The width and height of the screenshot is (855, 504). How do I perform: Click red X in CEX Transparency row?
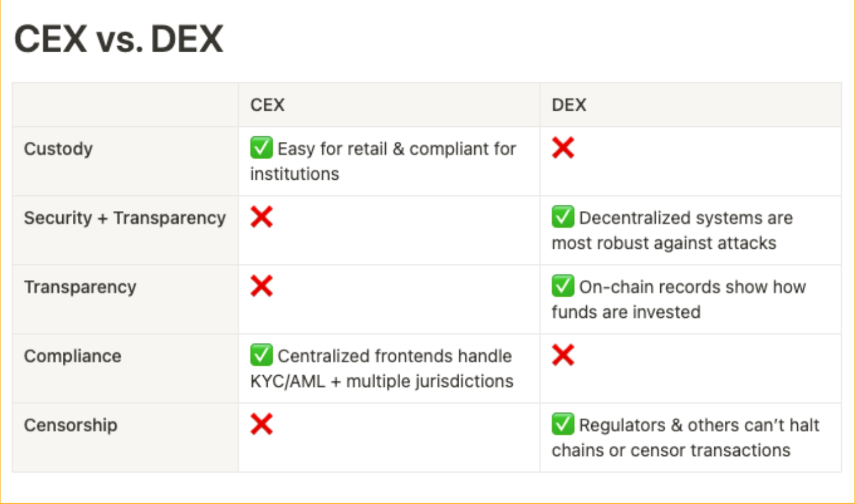pos(261,287)
